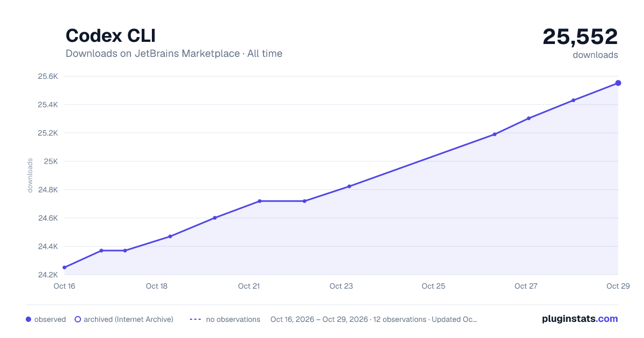Click the 24.2K y-axis label
Image resolution: width=644 pixels, height=338 pixels.
[48, 275]
